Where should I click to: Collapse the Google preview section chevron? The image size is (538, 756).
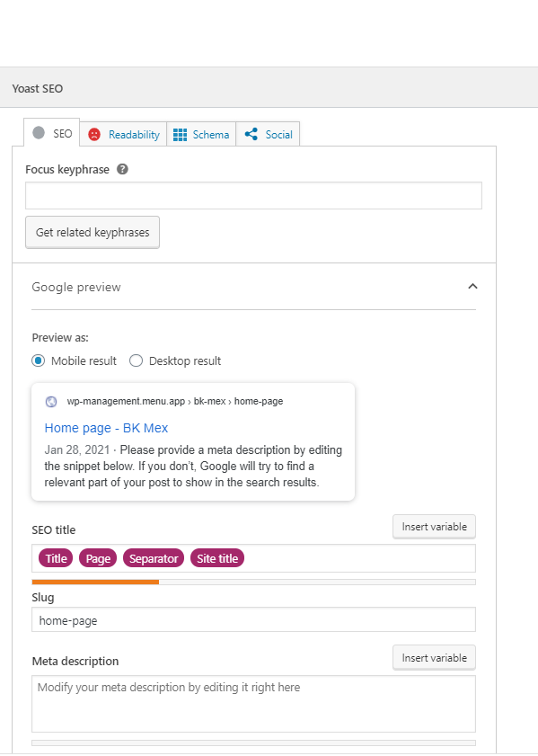point(472,287)
